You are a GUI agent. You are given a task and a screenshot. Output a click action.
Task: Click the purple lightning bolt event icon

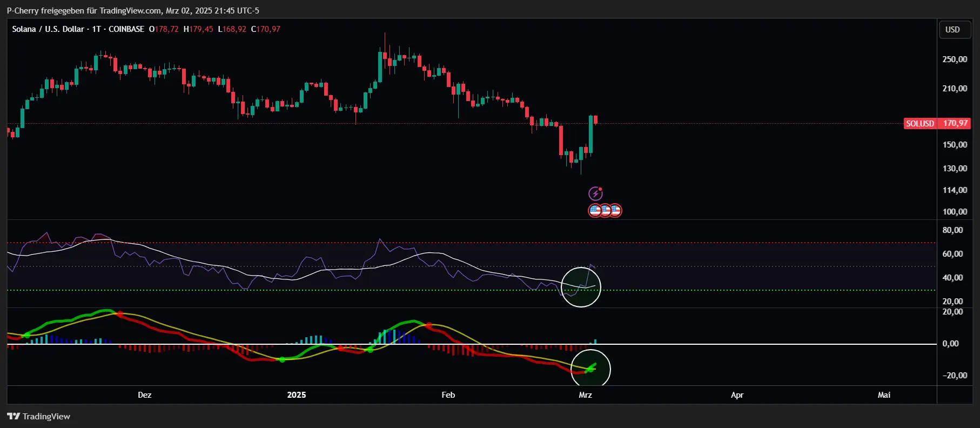pyautogui.click(x=595, y=193)
